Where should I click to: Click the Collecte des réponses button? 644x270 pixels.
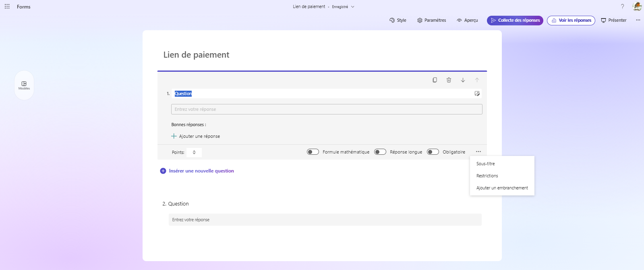point(515,21)
